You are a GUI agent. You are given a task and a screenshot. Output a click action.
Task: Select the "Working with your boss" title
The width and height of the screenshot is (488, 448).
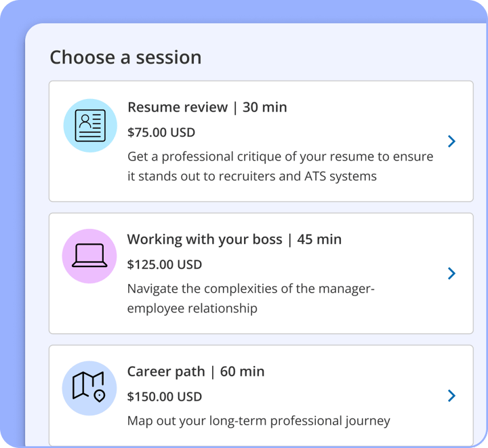(x=204, y=239)
